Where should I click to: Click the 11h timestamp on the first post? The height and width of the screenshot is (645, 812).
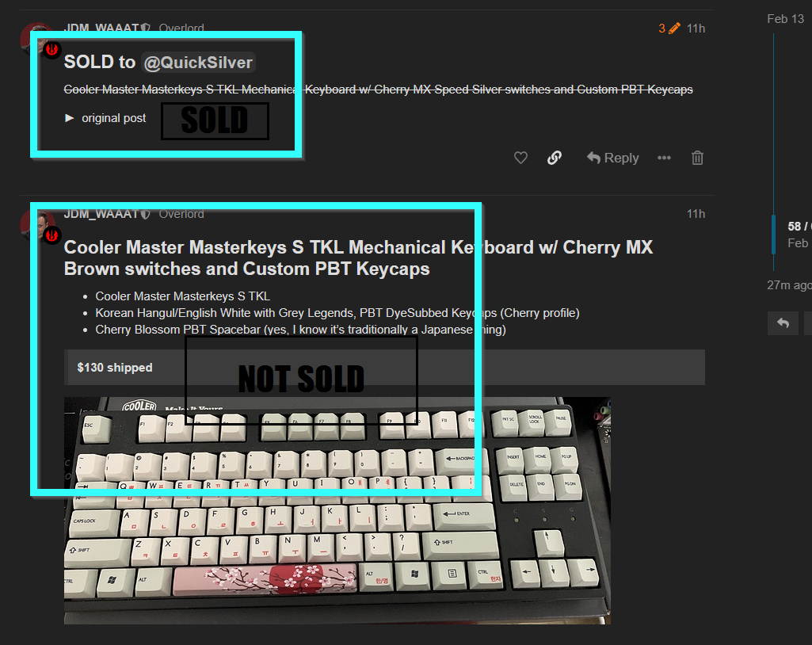point(696,29)
